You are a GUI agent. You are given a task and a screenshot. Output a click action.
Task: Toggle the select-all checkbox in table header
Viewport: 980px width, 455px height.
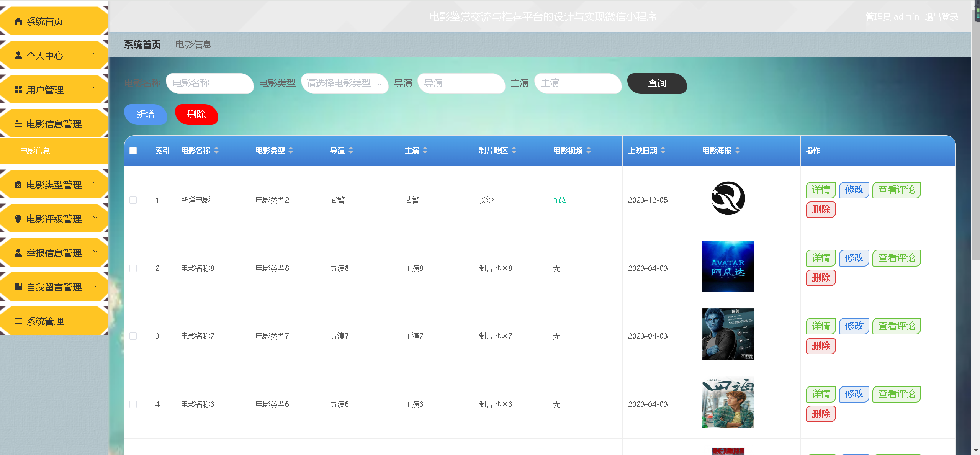pyautogui.click(x=133, y=151)
